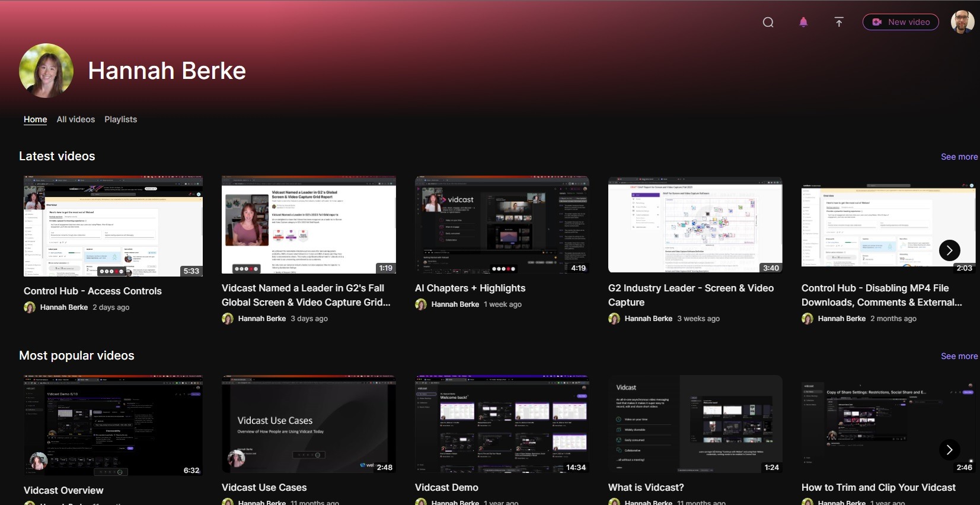
Task: Open Vidcast Demo video thumbnail
Action: [x=502, y=424]
